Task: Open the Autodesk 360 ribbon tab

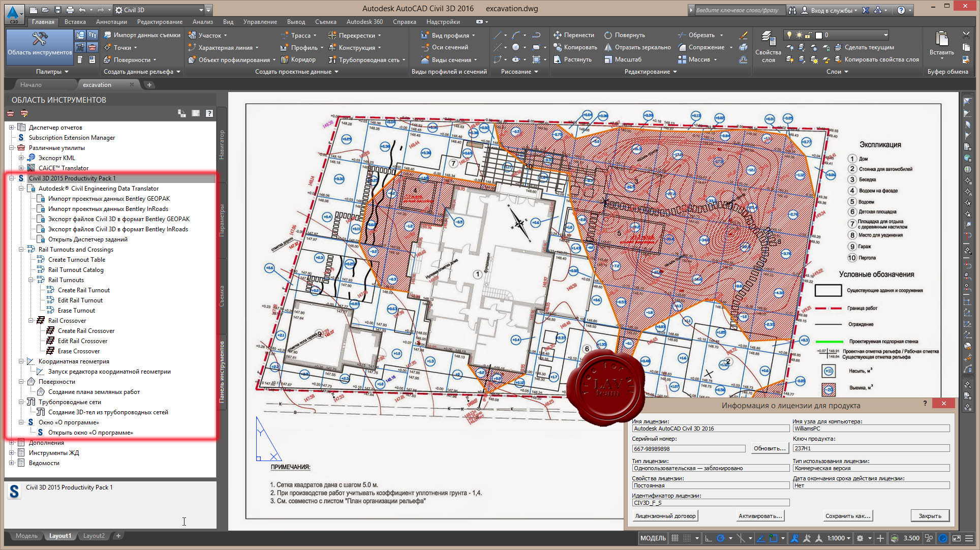Action: (364, 22)
